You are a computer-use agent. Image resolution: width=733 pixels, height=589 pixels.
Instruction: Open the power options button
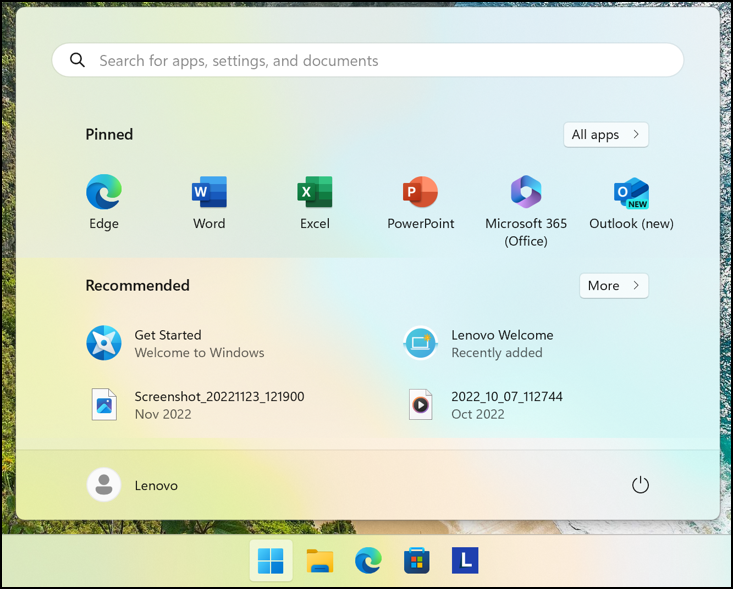click(640, 485)
